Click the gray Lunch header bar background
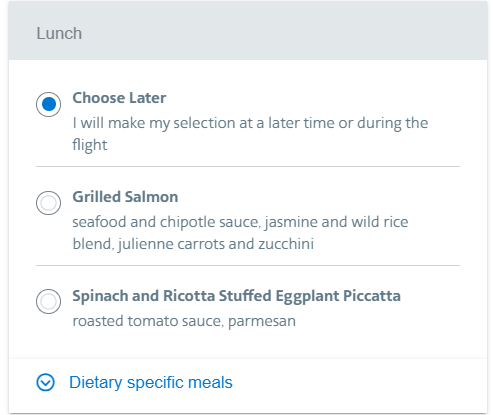Viewport: 493px width, 415px height. click(248, 30)
